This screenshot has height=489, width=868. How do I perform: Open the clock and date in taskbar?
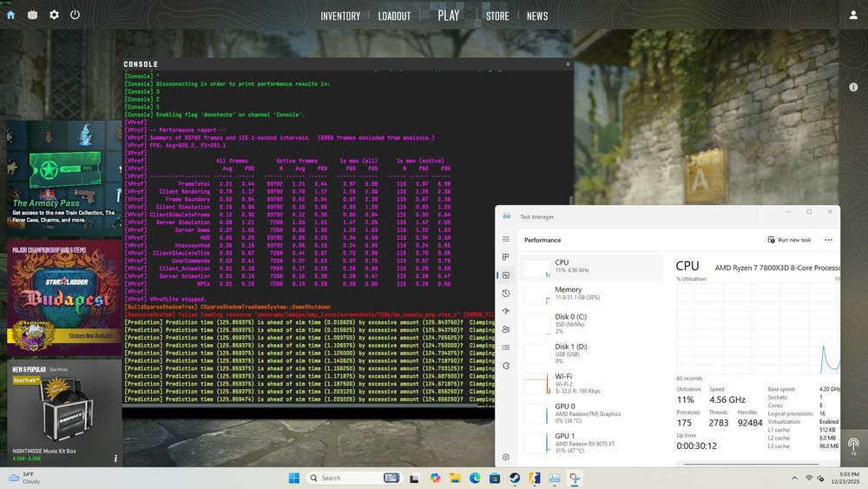(x=845, y=478)
